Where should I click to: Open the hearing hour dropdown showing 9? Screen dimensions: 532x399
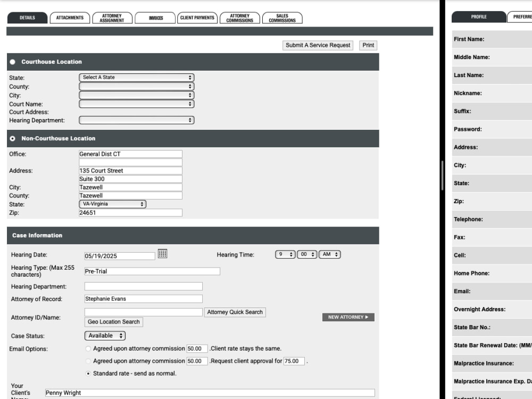click(285, 254)
